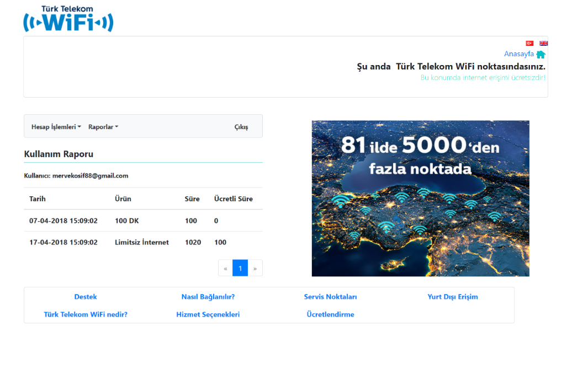The width and height of the screenshot is (588, 375).
Task: Click the 100 DK product cell
Action: (127, 221)
